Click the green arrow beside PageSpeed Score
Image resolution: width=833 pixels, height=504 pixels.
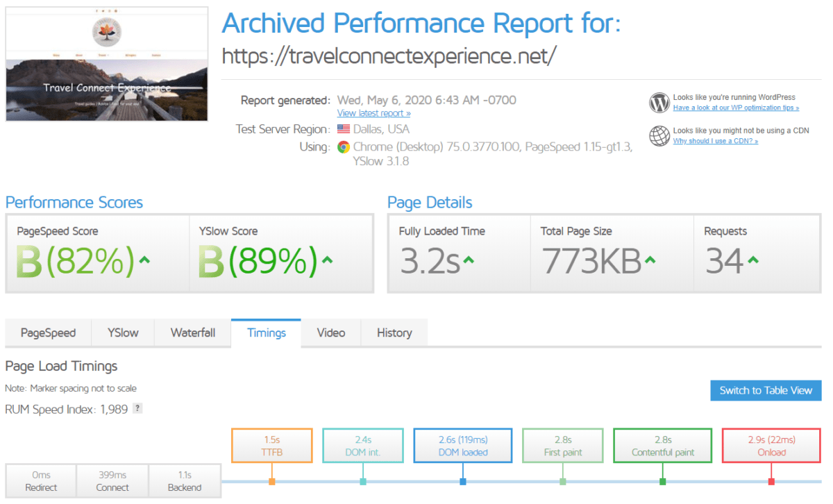[144, 260]
